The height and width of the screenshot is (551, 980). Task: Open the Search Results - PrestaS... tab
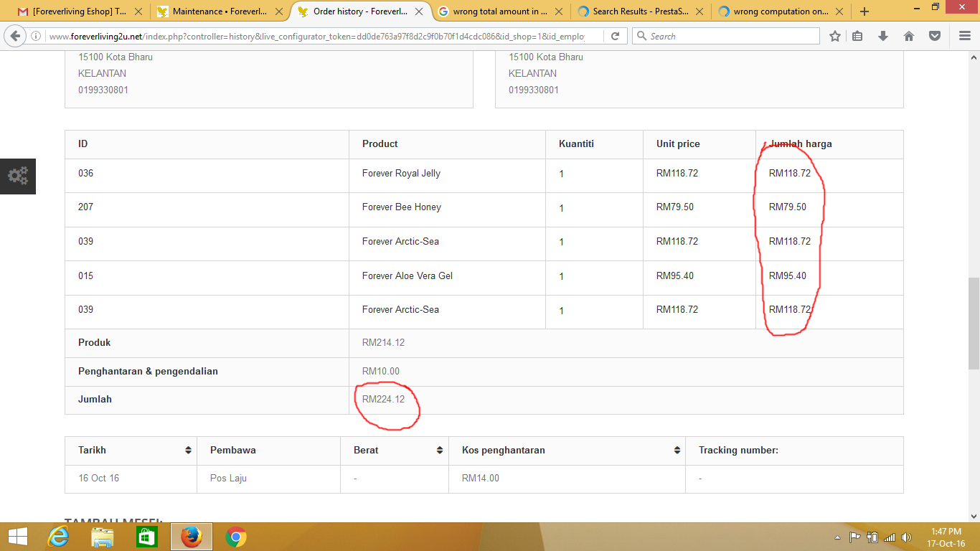coord(641,11)
